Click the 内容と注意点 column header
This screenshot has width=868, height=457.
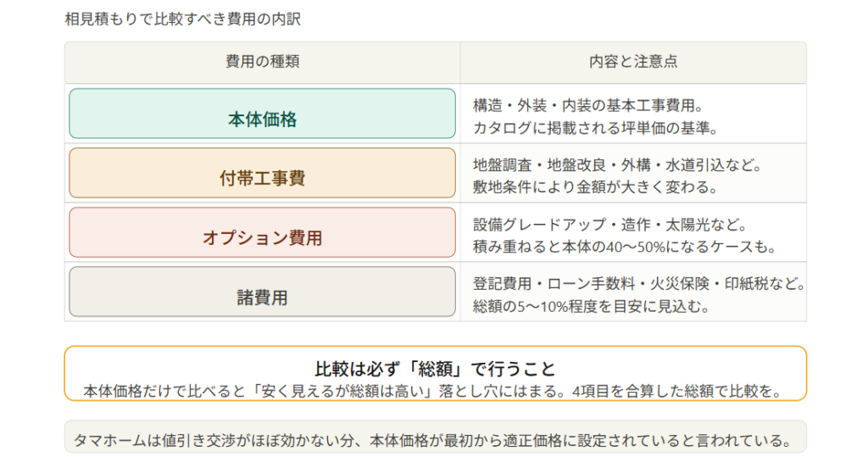click(x=633, y=62)
